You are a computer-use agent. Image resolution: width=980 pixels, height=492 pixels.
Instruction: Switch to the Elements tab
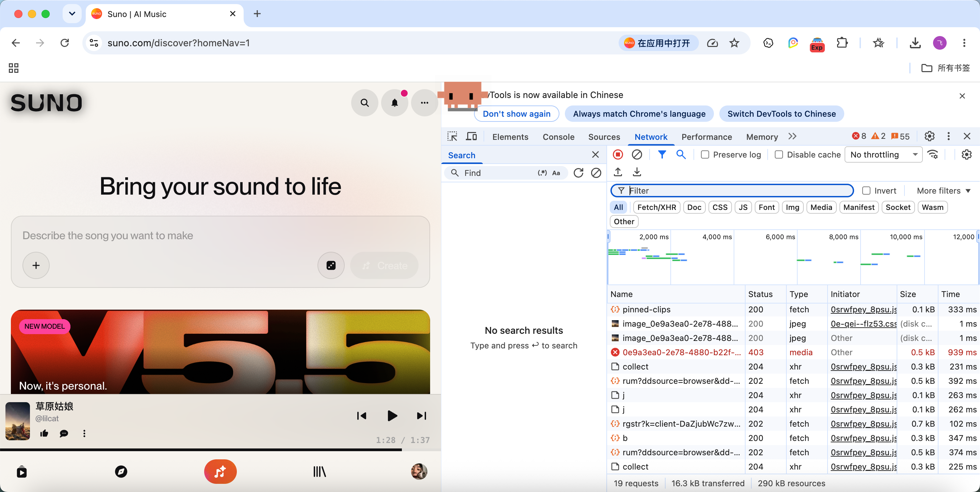pos(510,137)
